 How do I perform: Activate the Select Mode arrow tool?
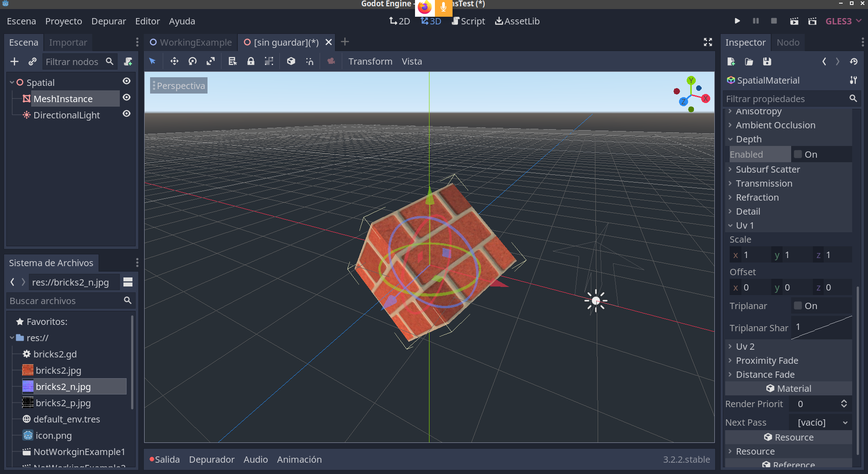point(152,61)
